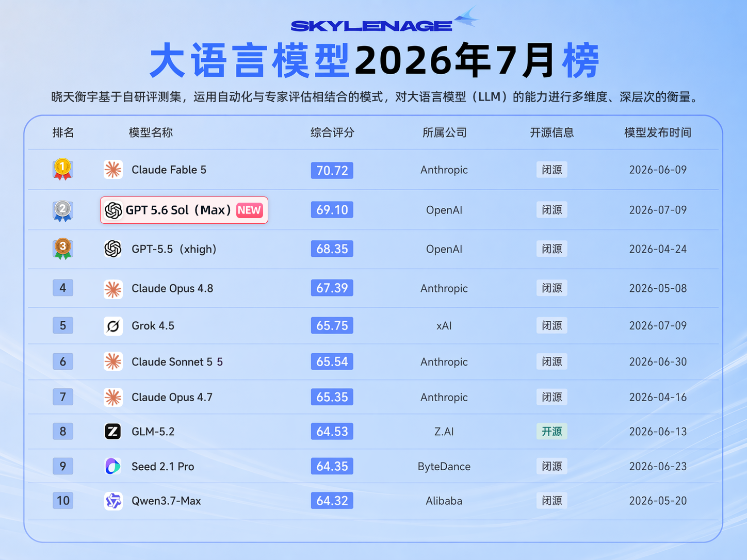Click the 模型名称 column header
This screenshot has width=747, height=560.
pos(151,133)
